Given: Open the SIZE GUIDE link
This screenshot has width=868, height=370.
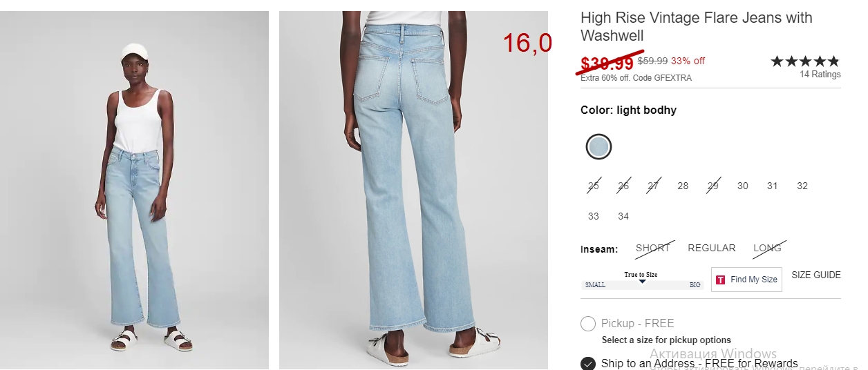Looking at the screenshot, I should [816, 275].
